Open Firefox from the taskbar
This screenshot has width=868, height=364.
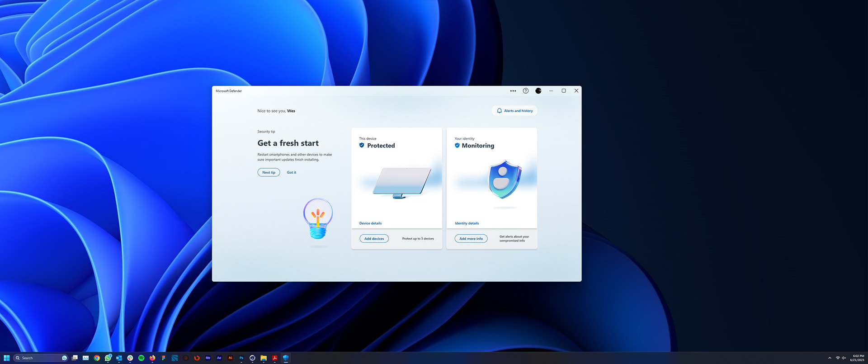coord(152,358)
